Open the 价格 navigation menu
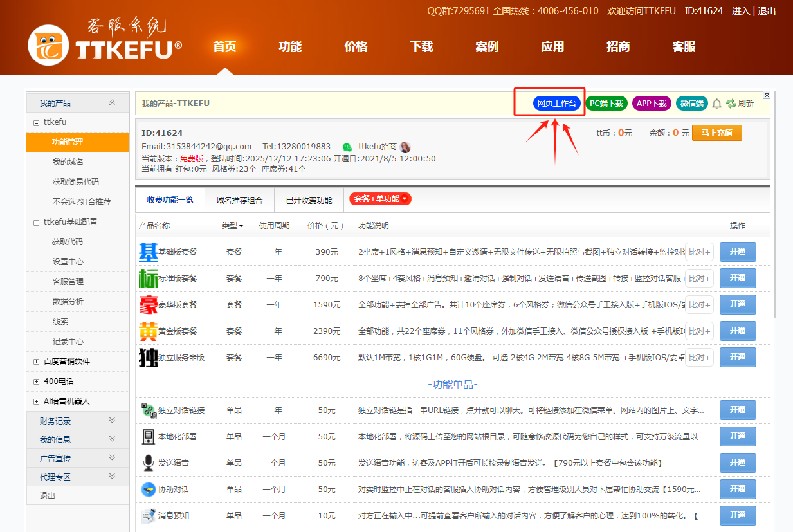The height and width of the screenshot is (532, 793). click(356, 47)
